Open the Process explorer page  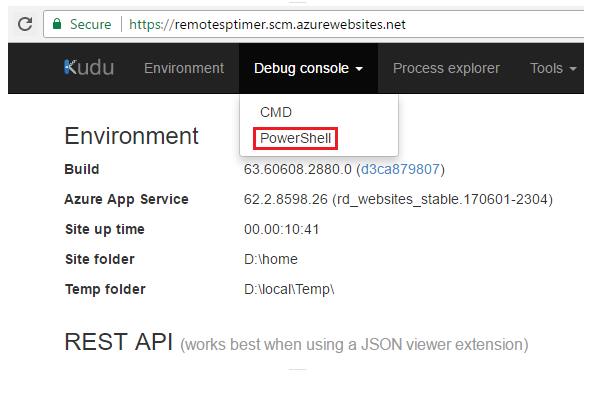[446, 68]
